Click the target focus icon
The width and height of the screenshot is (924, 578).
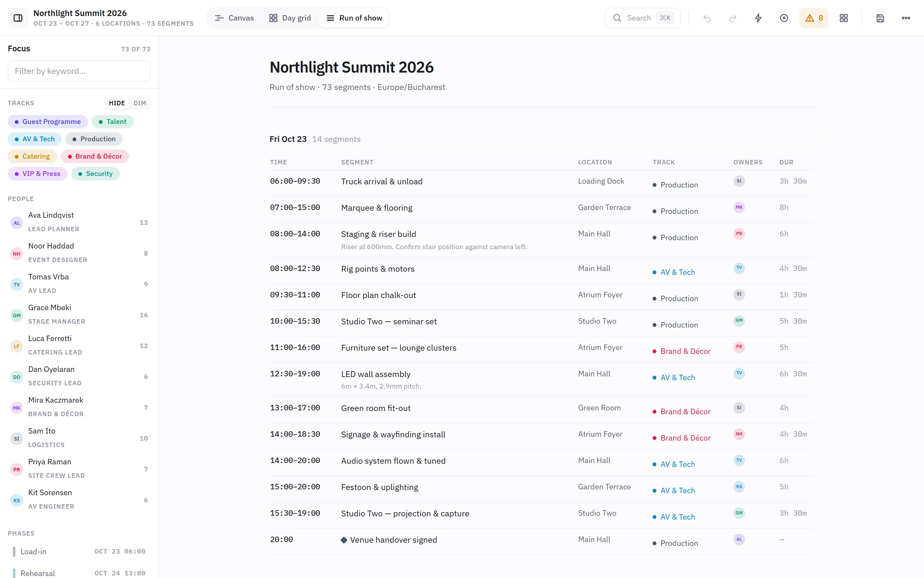click(784, 18)
